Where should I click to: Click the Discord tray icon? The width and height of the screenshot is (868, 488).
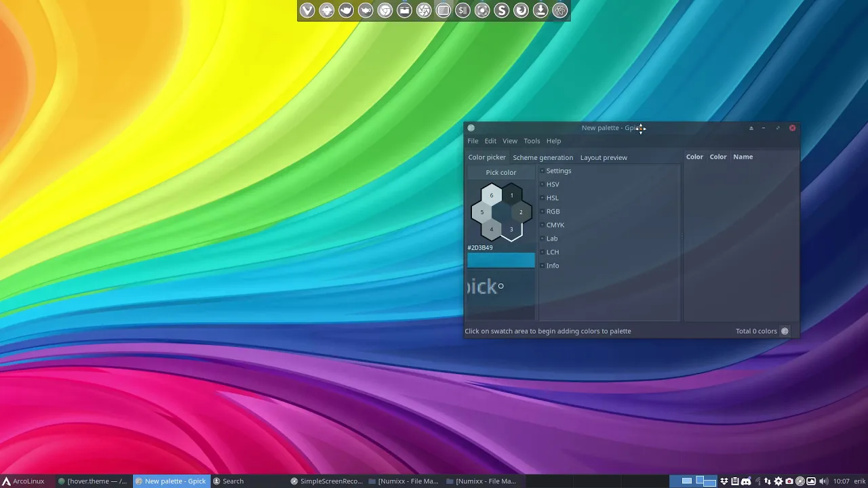(746, 481)
